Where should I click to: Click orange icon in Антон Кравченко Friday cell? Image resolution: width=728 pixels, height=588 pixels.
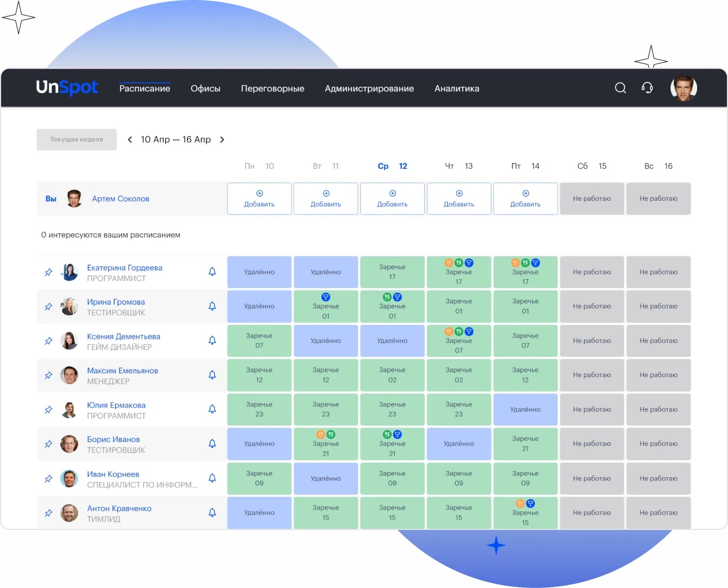520,503
